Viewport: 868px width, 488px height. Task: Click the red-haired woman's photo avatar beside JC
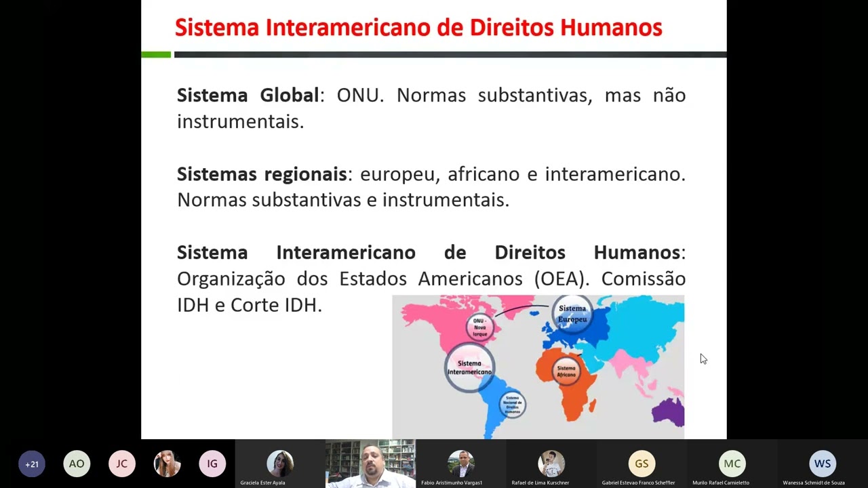167,464
